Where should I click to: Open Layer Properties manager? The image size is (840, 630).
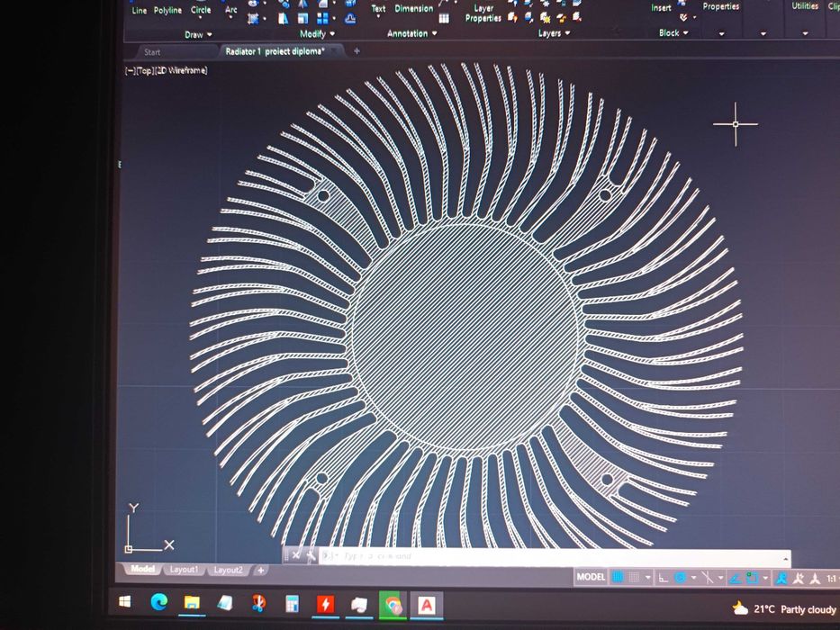483,13
